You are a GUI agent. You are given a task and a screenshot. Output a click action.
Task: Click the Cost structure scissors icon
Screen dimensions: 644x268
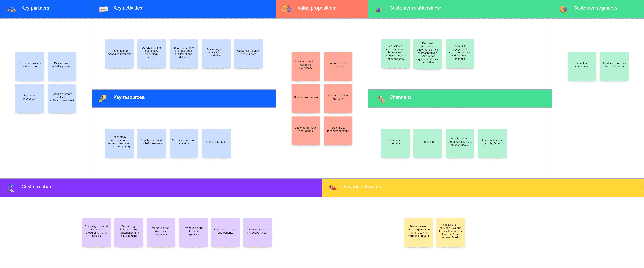[x=11, y=187]
